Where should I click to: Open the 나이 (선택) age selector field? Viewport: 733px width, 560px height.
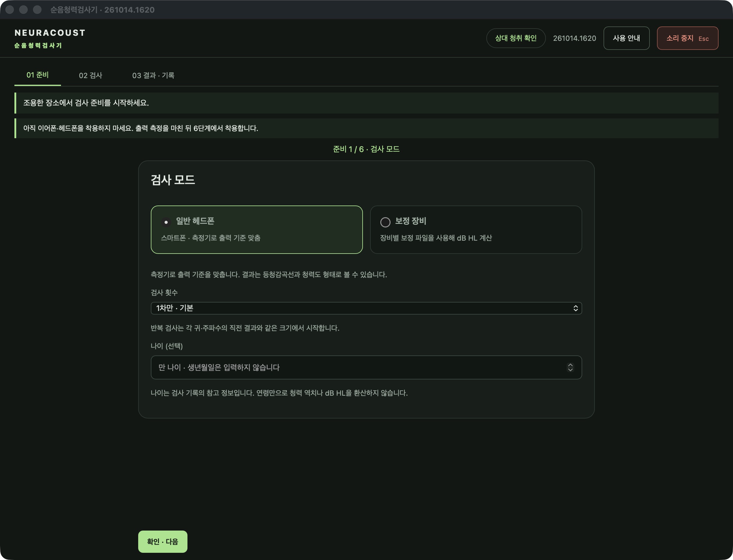[x=366, y=367]
